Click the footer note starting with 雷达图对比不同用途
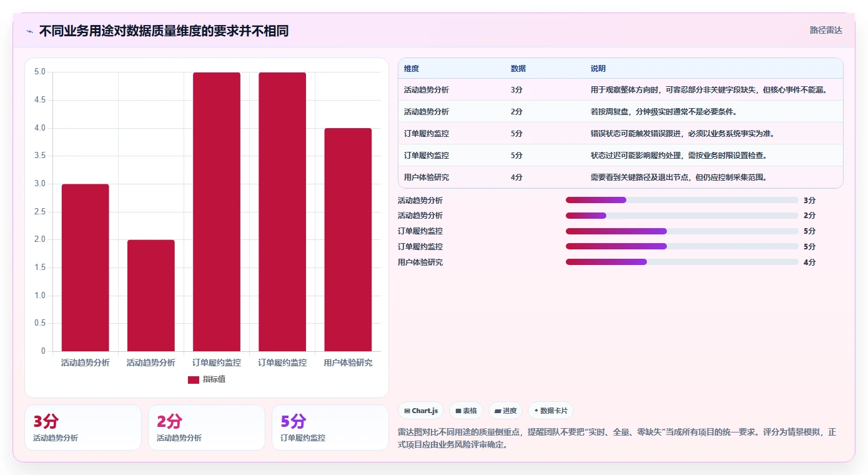 click(x=616, y=439)
